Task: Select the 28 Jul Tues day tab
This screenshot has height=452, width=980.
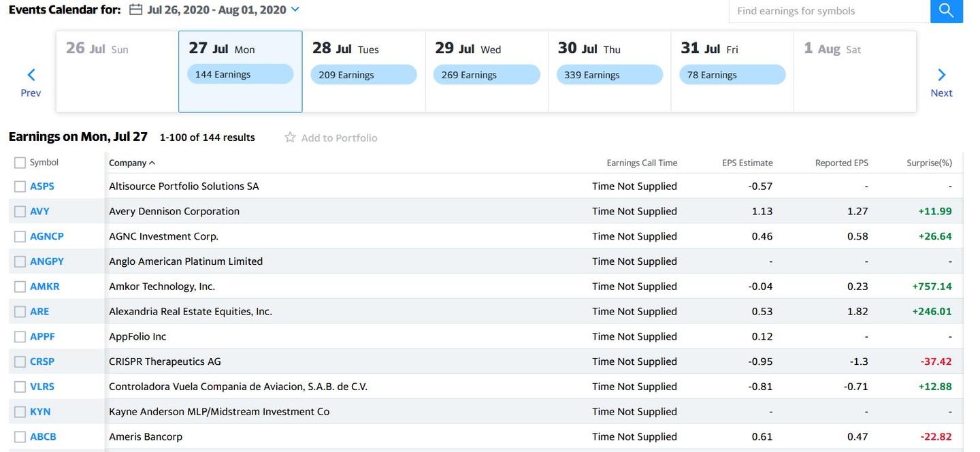Action: (363, 71)
